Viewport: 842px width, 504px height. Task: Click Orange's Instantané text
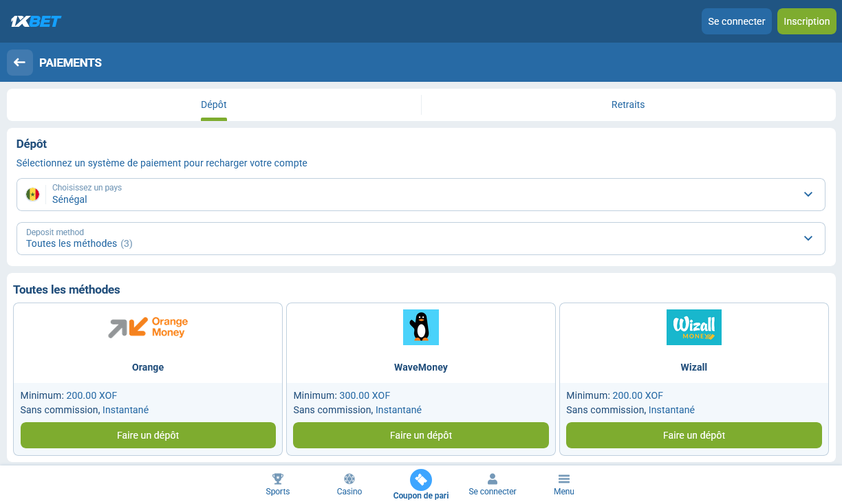pyautogui.click(x=126, y=410)
